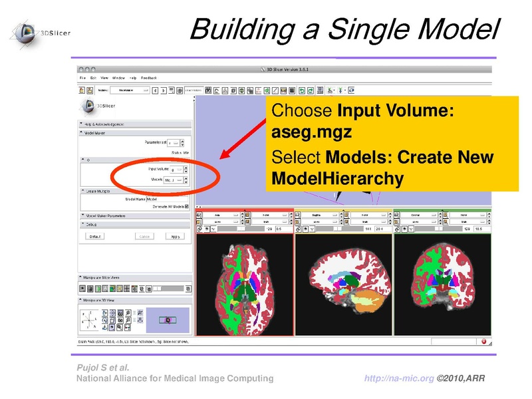
Task: Click the green slice offset slider
Action: pos(439,229)
